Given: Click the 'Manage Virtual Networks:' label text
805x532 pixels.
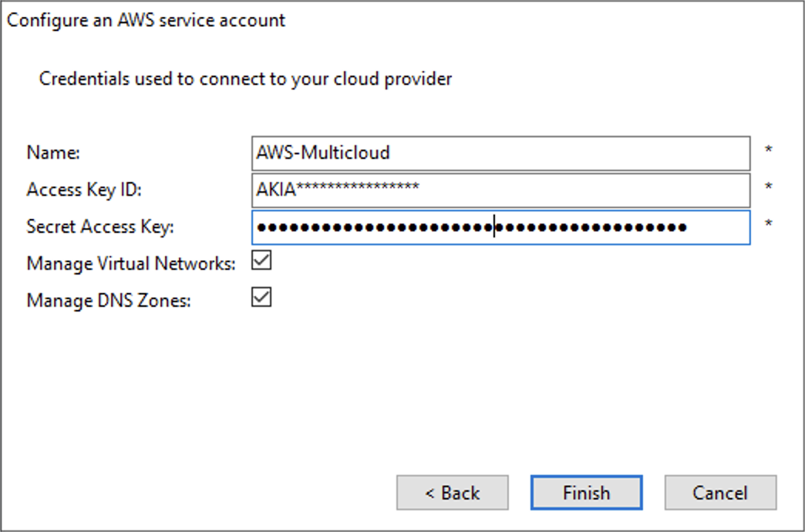Looking at the screenshot, I should coord(130,264).
